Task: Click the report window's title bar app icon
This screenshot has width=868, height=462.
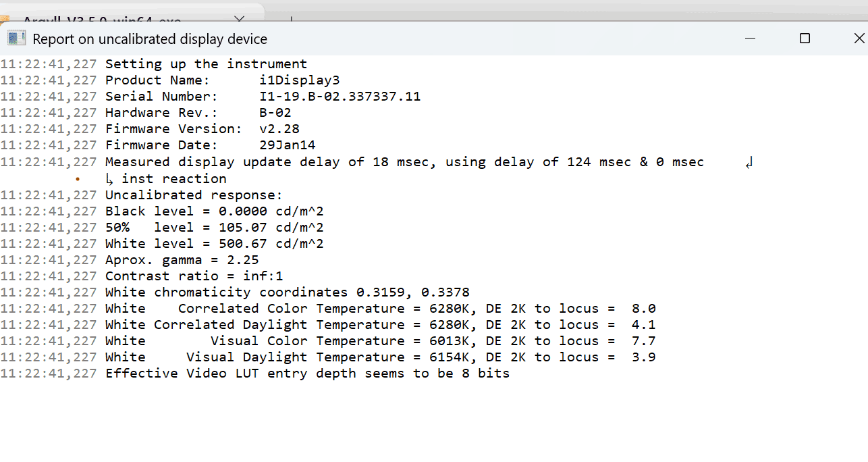Action: click(x=16, y=38)
